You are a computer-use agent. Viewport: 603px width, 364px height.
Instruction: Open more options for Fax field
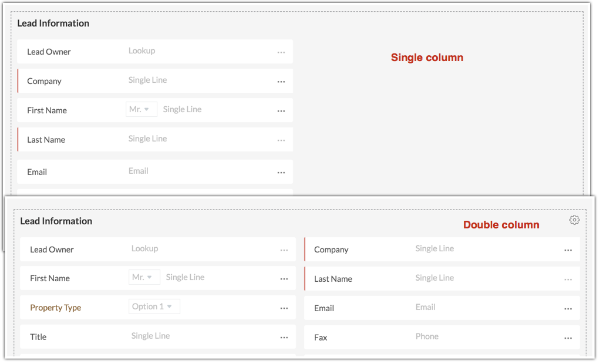[568, 338]
